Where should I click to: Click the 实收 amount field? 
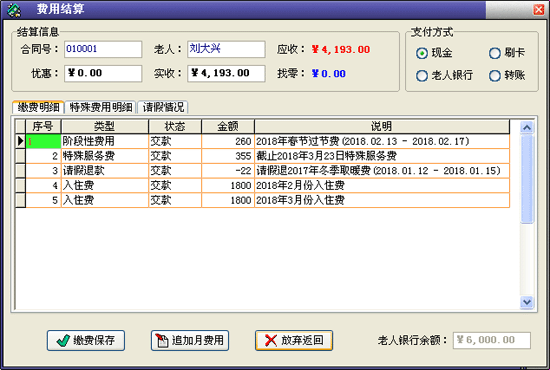(x=226, y=73)
